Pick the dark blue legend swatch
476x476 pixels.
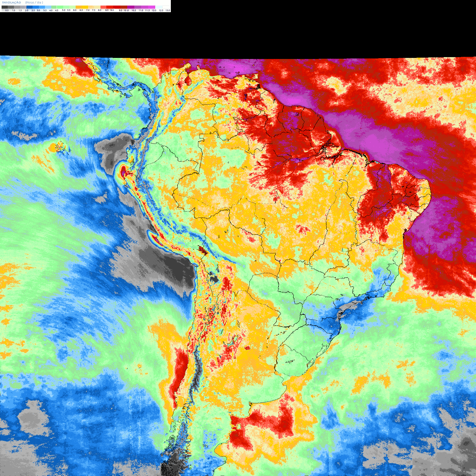pyautogui.click(x=29, y=7)
